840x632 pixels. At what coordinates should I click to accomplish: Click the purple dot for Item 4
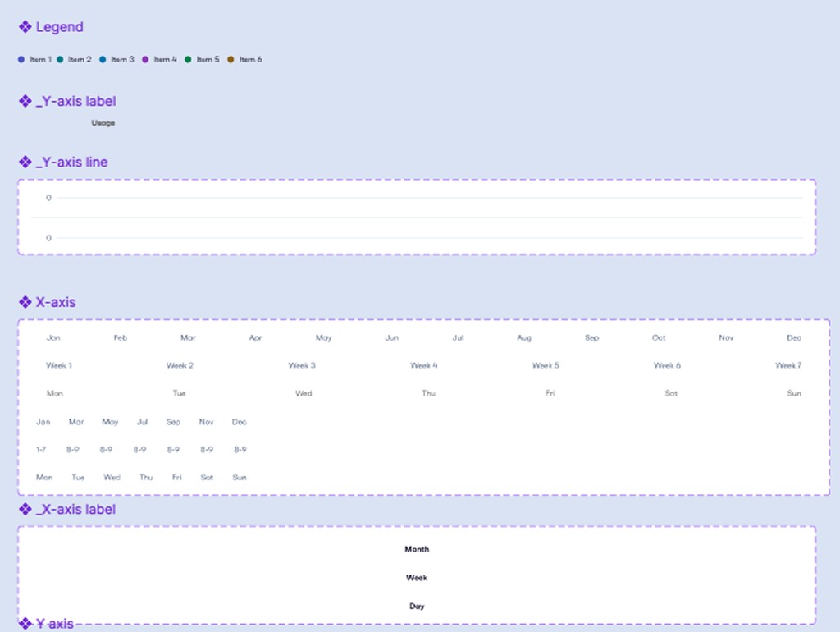pos(145,59)
